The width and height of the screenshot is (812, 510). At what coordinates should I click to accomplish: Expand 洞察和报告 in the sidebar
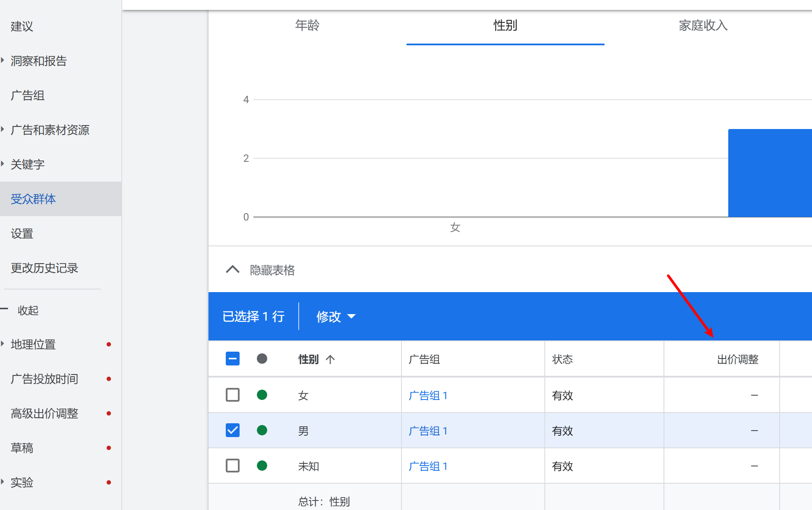point(3,60)
